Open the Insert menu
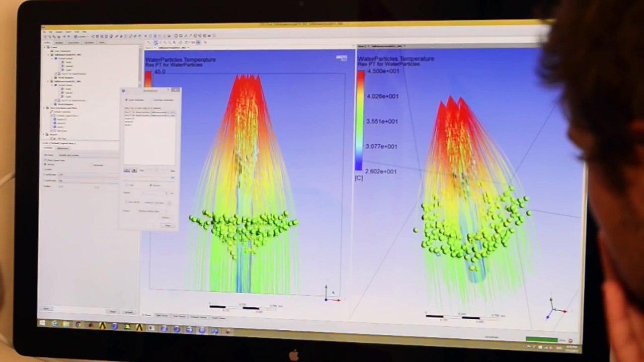Screen dimensions: 644x362 pyautogui.click(x=68, y=31)
